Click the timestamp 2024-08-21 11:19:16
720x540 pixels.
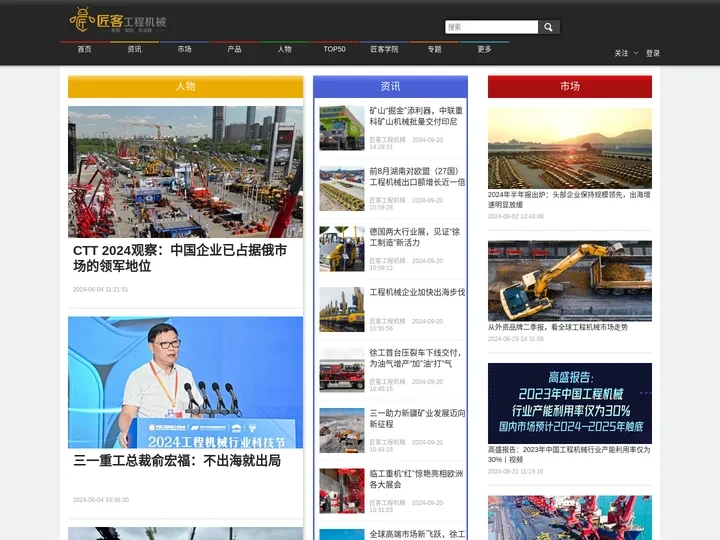(516, 472)
